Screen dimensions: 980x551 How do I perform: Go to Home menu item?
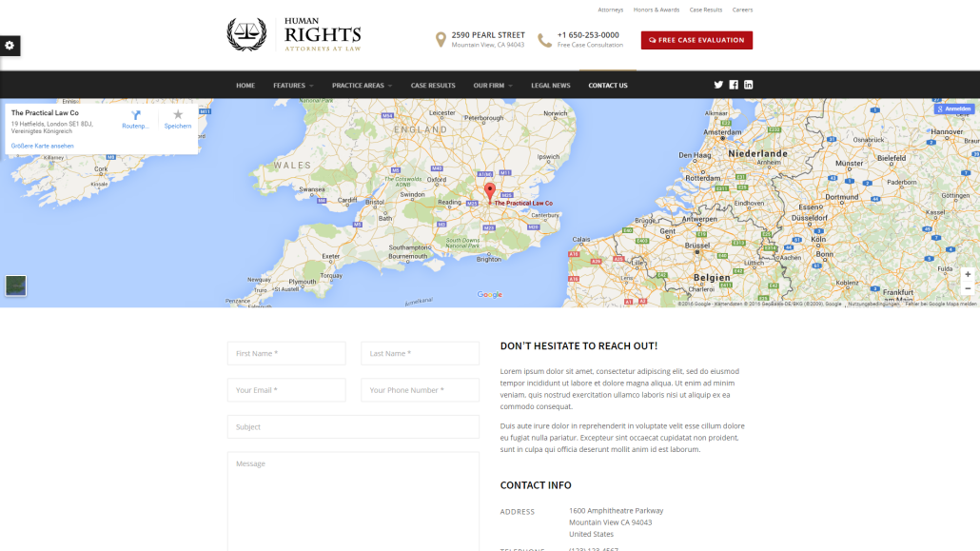point(245,86)
